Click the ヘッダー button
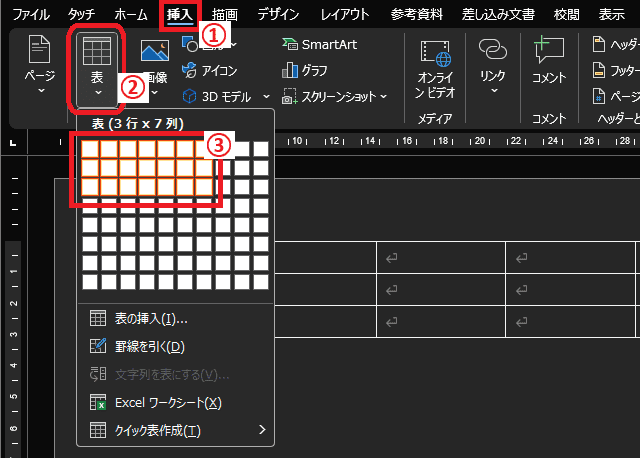This screenshot has width=640, height=458. [x=615, y=44]
